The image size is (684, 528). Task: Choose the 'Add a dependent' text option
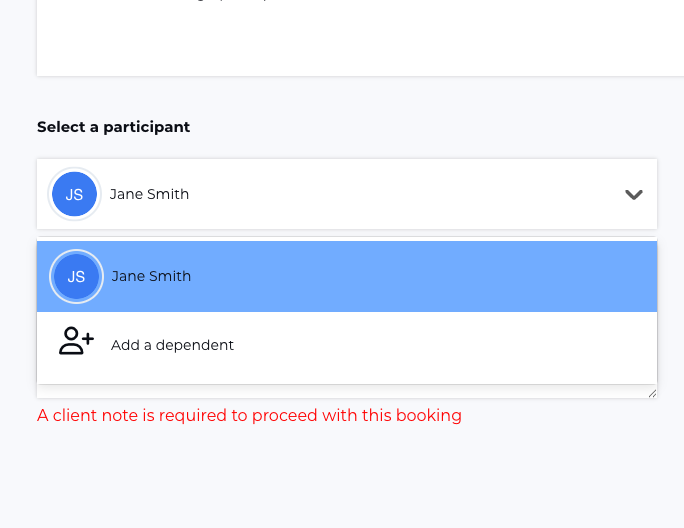tap(172, 345)
